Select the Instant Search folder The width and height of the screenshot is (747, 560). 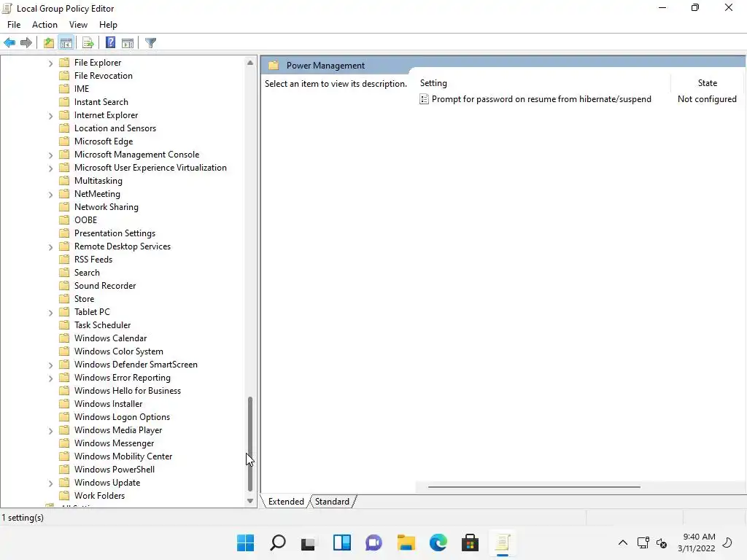click(x=101, y=102)
